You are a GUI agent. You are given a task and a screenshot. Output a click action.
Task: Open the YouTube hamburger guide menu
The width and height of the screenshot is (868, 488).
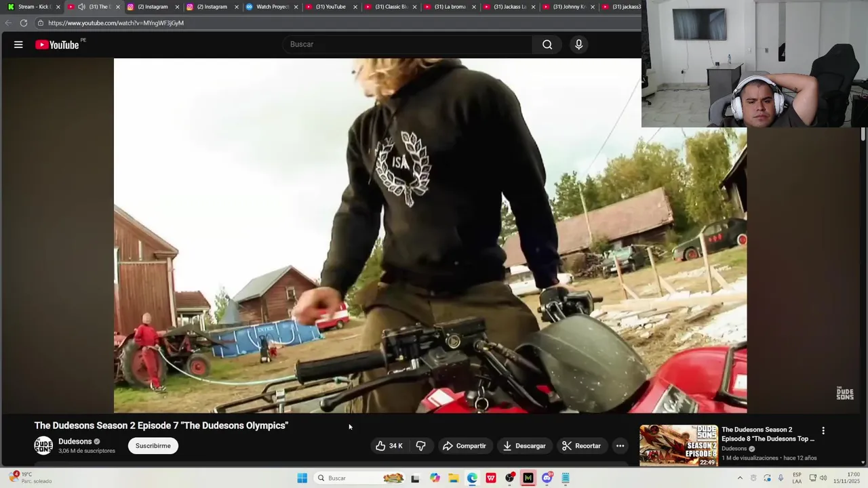point(18,45)
